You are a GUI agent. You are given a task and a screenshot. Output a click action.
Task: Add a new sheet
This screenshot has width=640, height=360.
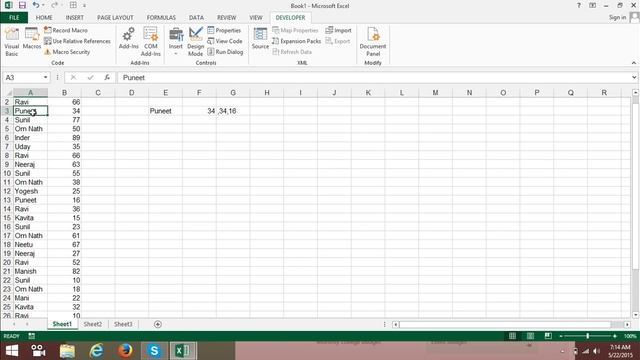click(x=158, y=324)
